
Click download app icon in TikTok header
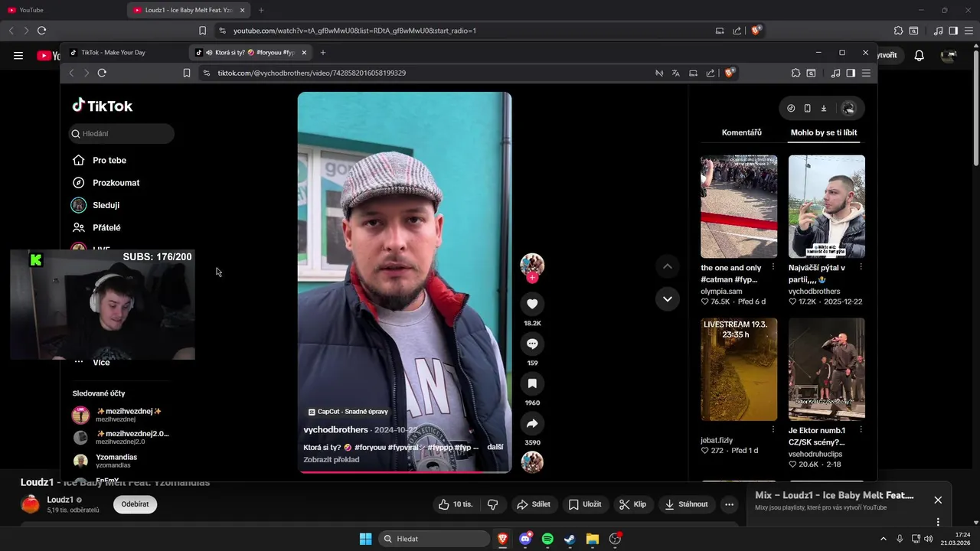[x=824, y=109]
